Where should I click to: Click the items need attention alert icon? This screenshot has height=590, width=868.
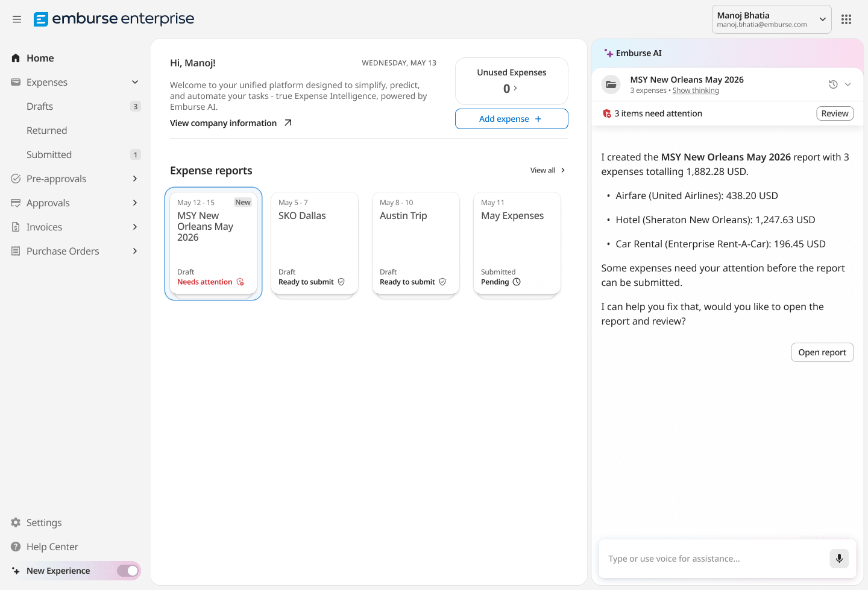(607, 113)
